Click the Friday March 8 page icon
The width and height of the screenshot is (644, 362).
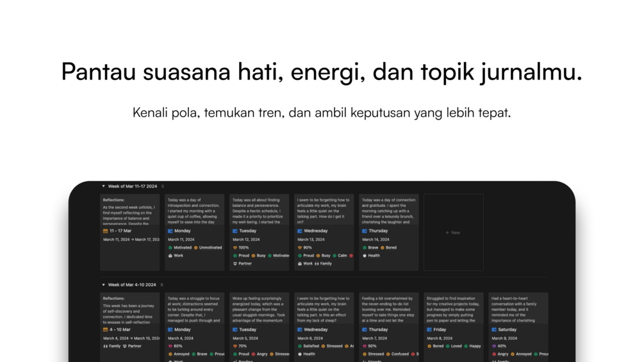pyautogui.click(x=429, y=329)
